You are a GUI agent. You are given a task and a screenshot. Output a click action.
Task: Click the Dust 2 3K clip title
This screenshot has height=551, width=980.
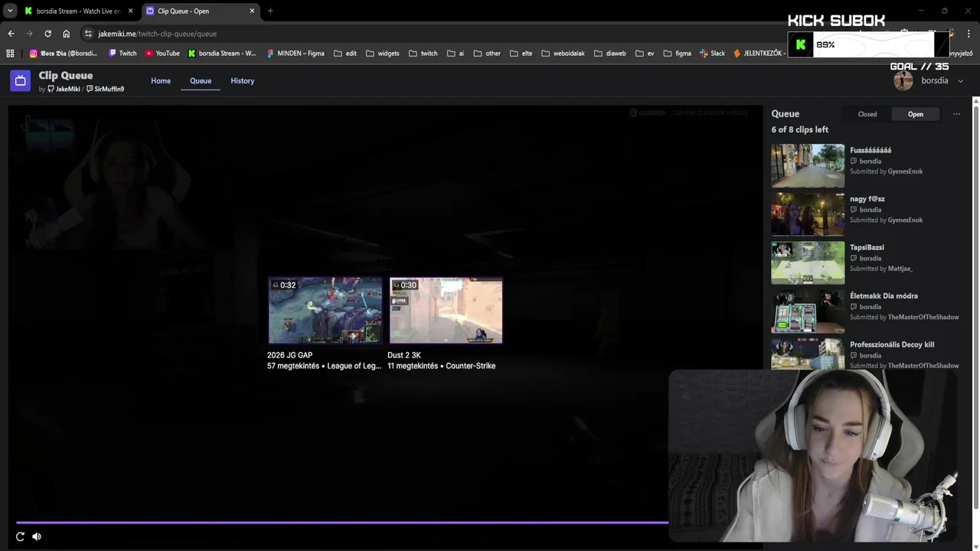[x=404, y=355]
